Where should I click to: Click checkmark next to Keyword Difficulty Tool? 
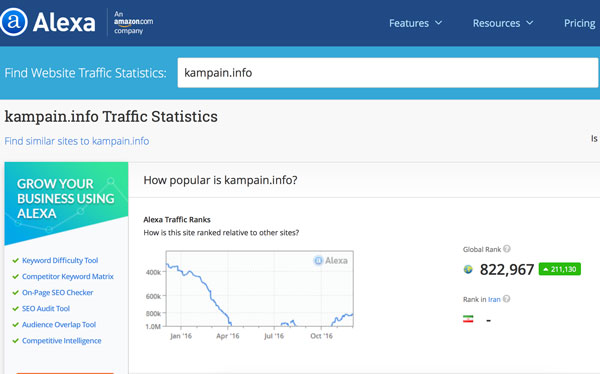(x=15, y=261)
